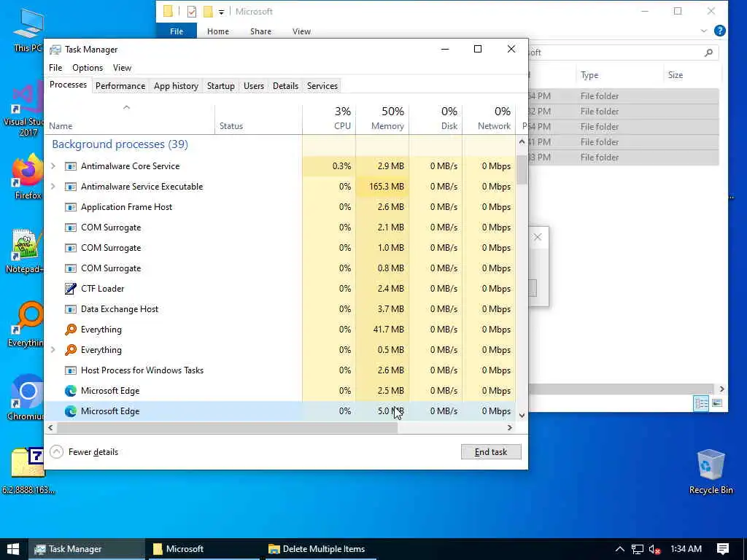The width and height of the screenshot is (747, 560).
Task: Sort processes by the Network column
Action: tap(489, 120)
